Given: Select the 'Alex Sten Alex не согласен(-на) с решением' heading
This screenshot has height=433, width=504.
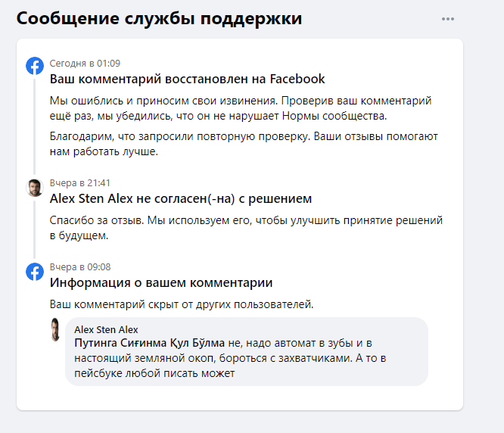Looking at the screenshot, I should pyautogui.click(x=181, y=198).
